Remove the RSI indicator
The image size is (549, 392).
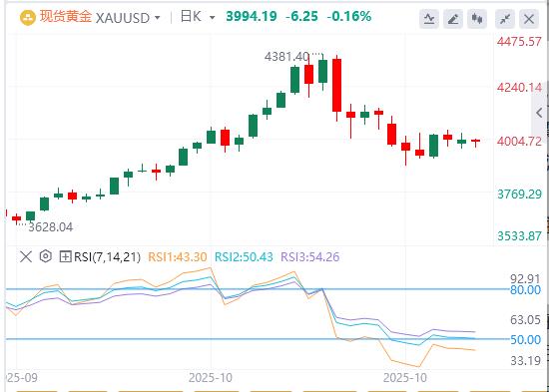pos(26,257)
